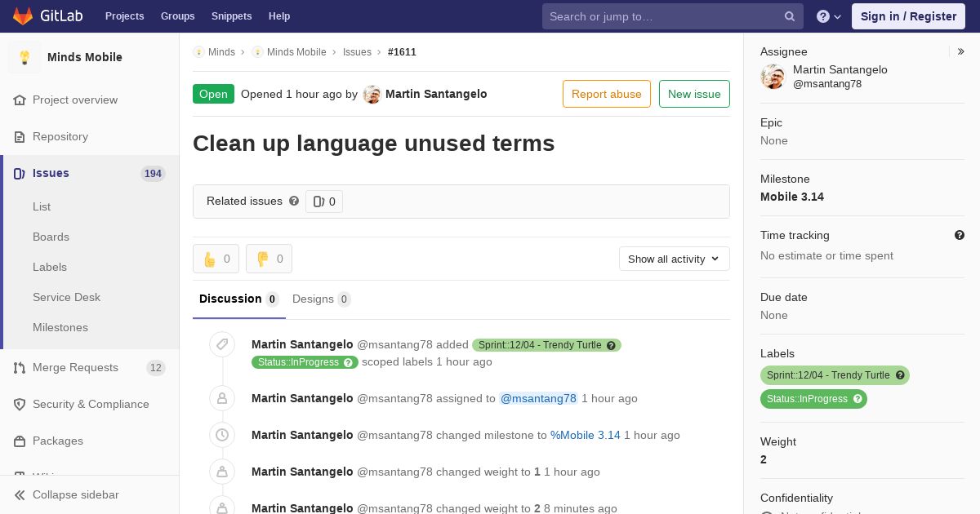Click the assignment activity user icon
980x514 pixels.
tap(222, 398)
